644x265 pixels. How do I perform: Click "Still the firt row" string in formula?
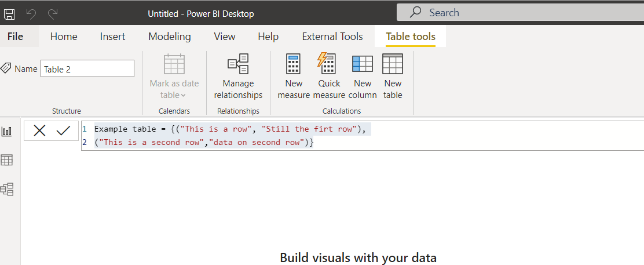click(309, 129)
